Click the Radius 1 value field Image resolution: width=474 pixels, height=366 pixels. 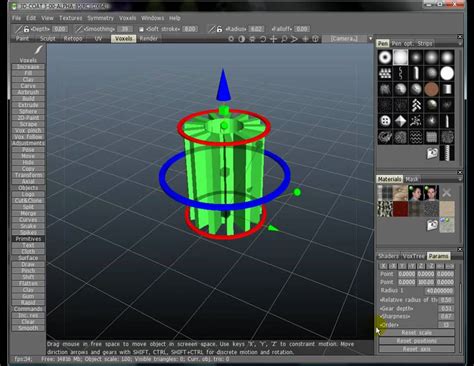point(439,291)
